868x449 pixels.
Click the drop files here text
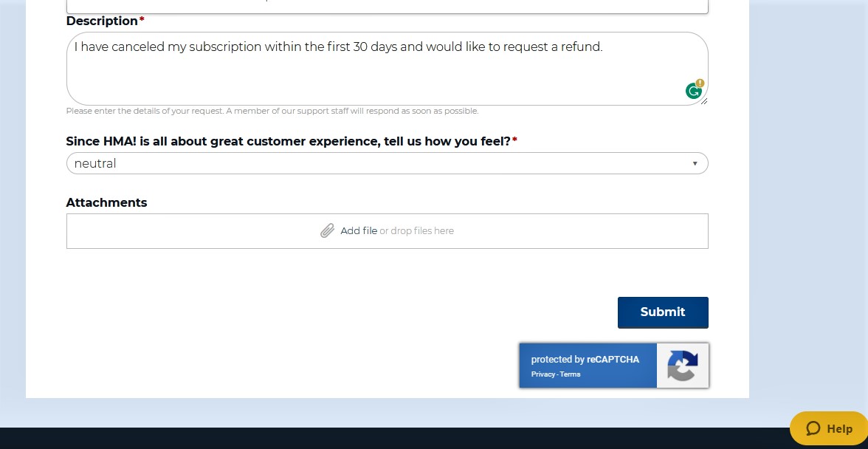[x=416, y=231]
